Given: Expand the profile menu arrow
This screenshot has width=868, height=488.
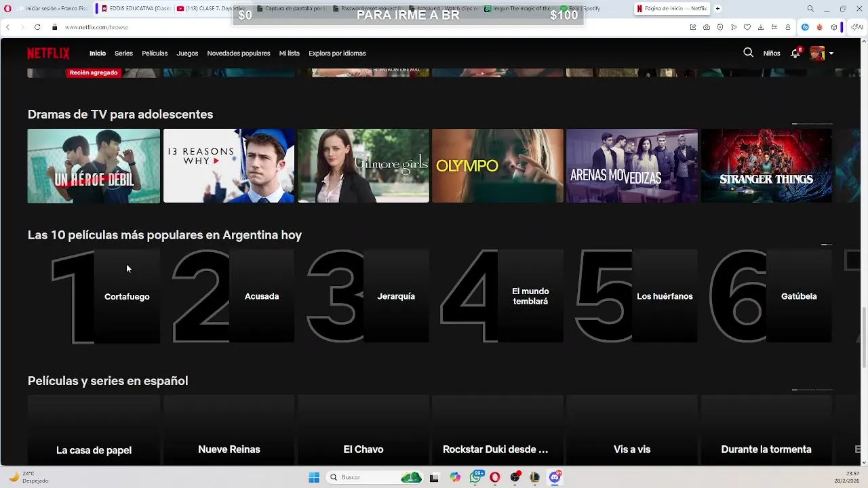Looking at the screenshot, I should (831, 54).
